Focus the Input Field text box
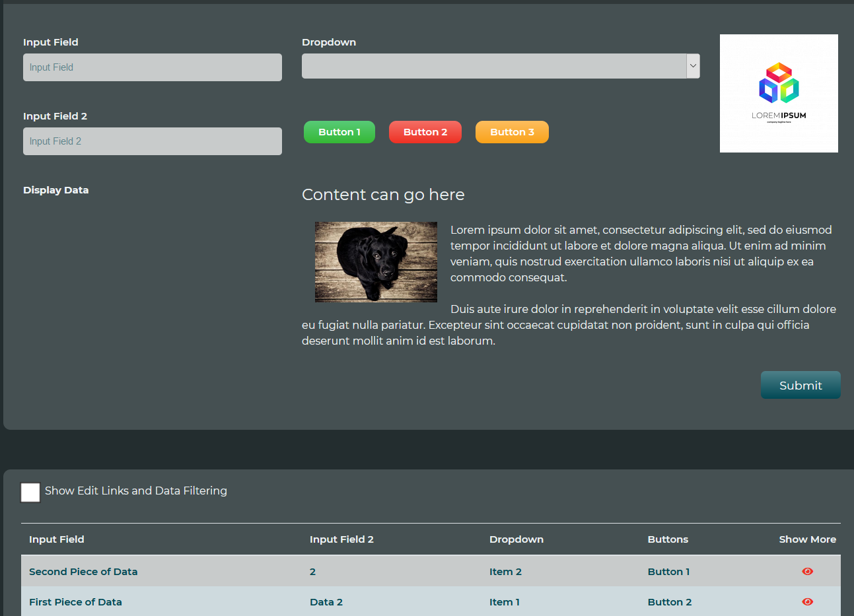This screenshot has width=854, height=616. tap(153, 67)
